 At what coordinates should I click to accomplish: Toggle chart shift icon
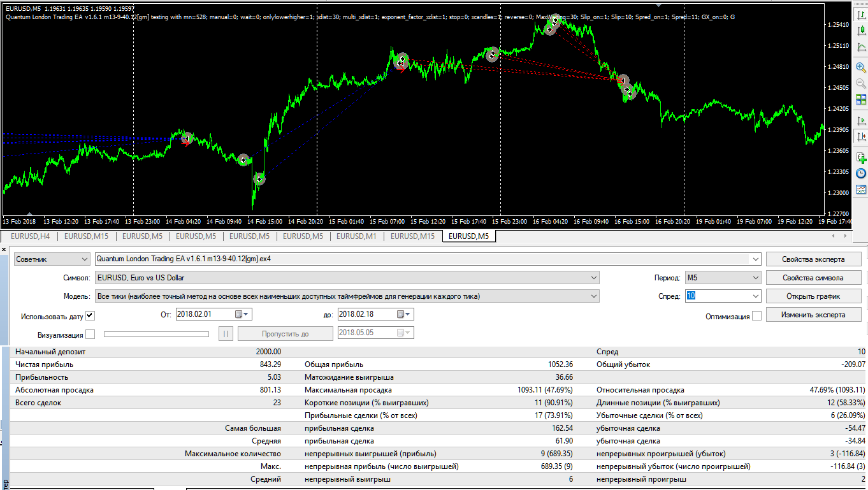coord(861,136)
